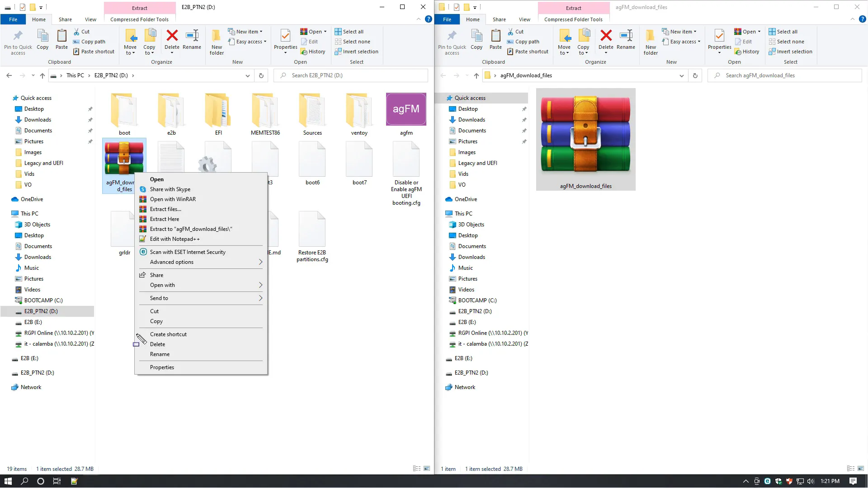Image resolution: width=868 pixels, height=488 pixels.
Task: Choose Scan with ESET Internet Security
Action: (x=201, y=252)
